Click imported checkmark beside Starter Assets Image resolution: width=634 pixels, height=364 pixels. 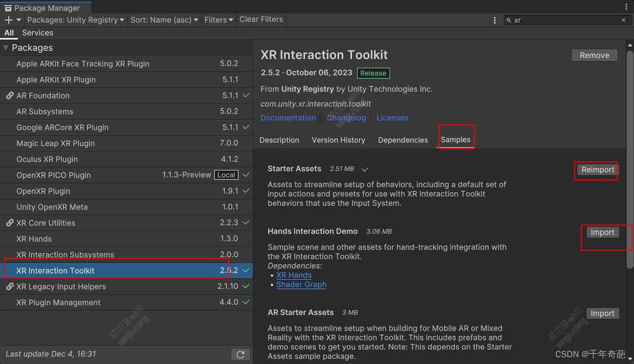click(365, 169)
